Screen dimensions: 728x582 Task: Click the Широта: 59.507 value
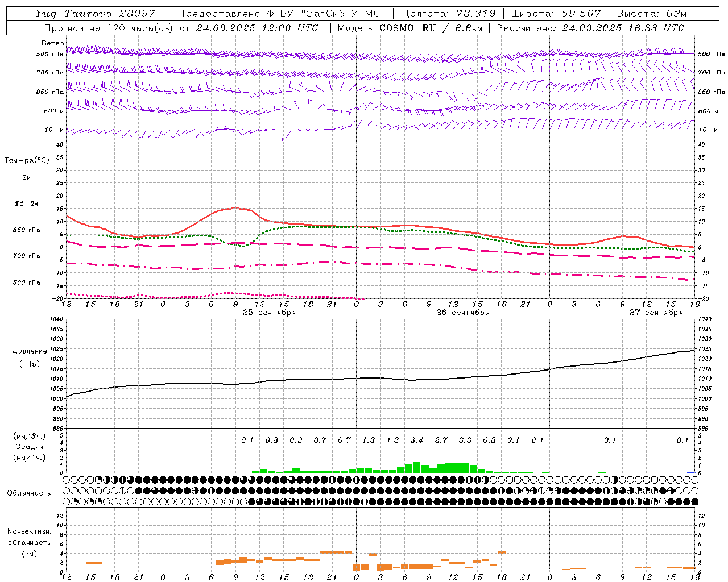tap(556, 14)
